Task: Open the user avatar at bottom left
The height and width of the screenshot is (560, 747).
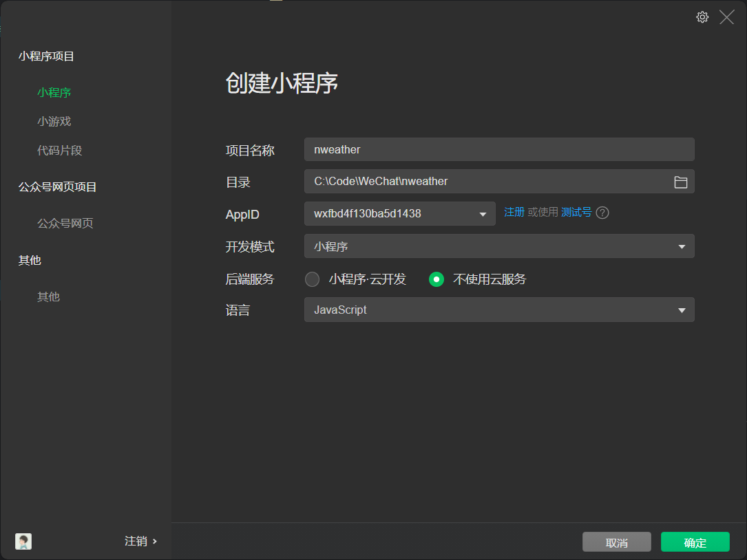Action: (23, 541)
